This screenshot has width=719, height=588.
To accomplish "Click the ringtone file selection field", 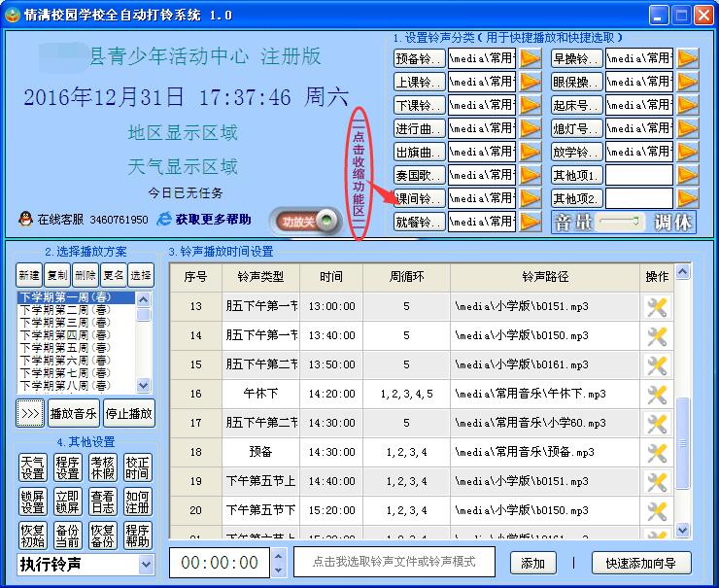I will pos(393,563).
